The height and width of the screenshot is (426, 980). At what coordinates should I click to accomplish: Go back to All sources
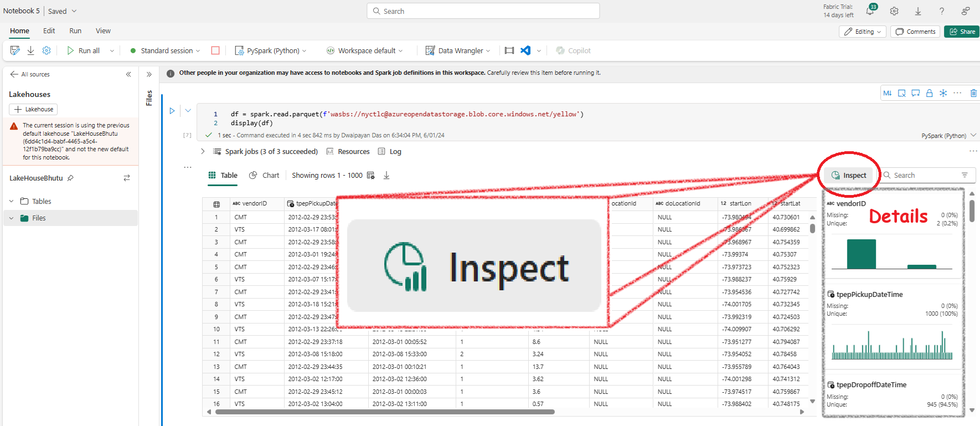30,74
